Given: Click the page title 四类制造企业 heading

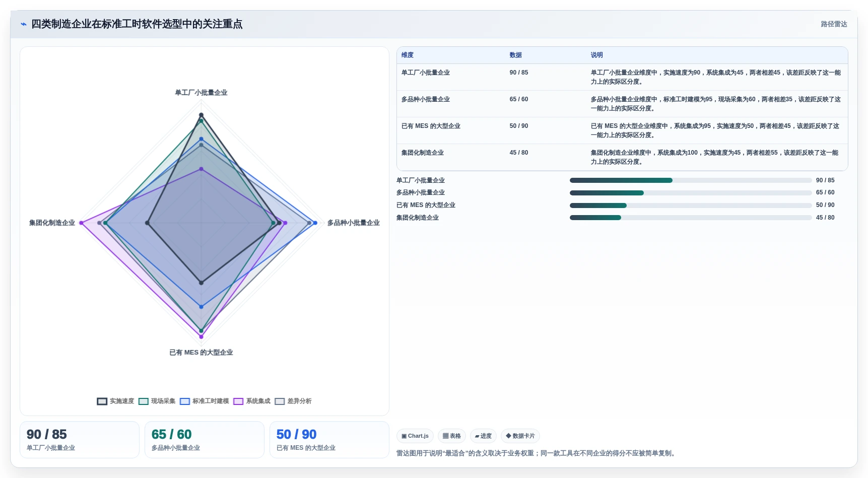Looking at the screenshot, I should point(137,24).
